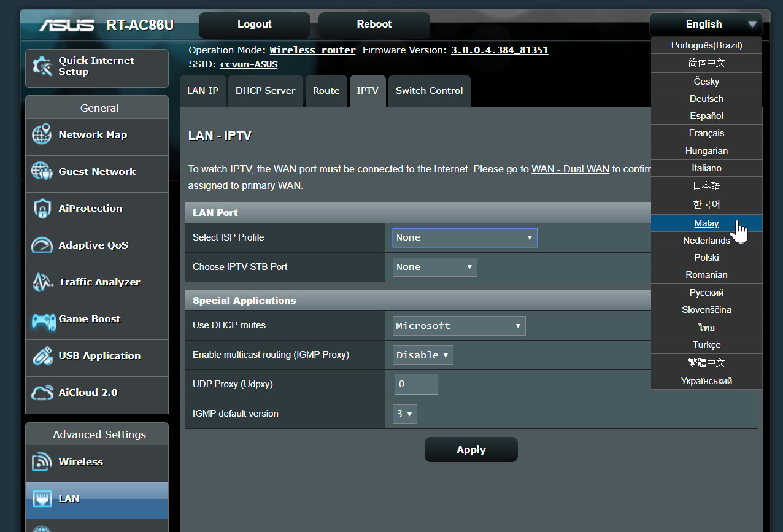Screen dimensions: 783x532
Task: Click the AiProtection shield icon
Action: (x=42, y=209)
